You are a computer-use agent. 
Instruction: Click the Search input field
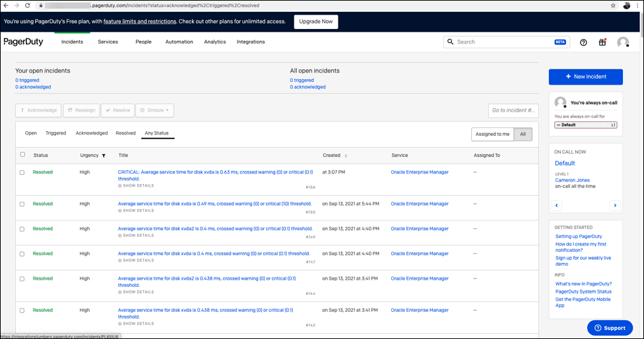(506, 42)
